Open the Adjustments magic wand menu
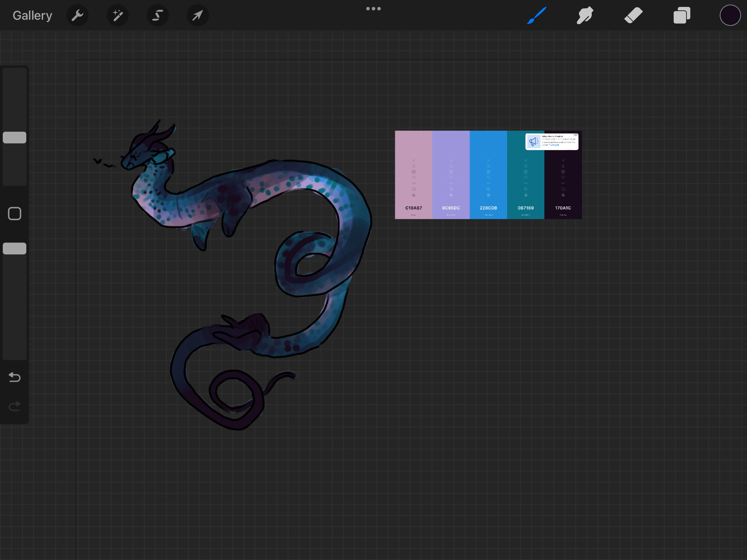Screen dimensions: 747x560 tap(118, 16)
